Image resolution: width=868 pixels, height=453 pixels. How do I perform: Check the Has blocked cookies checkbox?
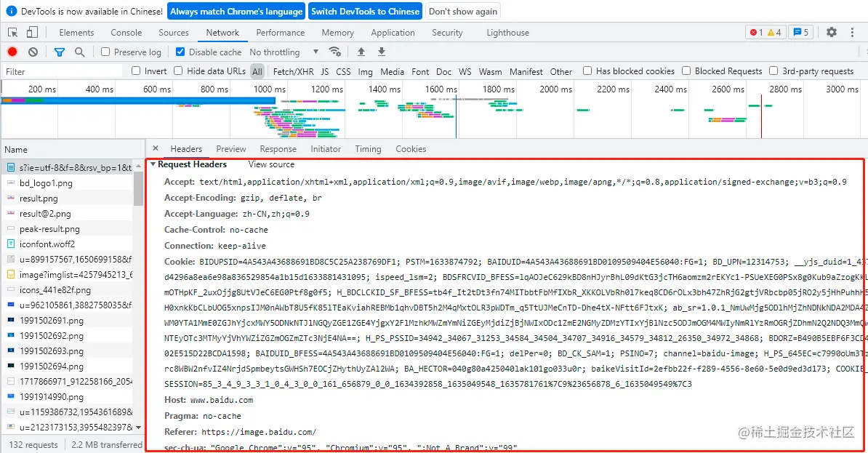(x=587, y=71)
